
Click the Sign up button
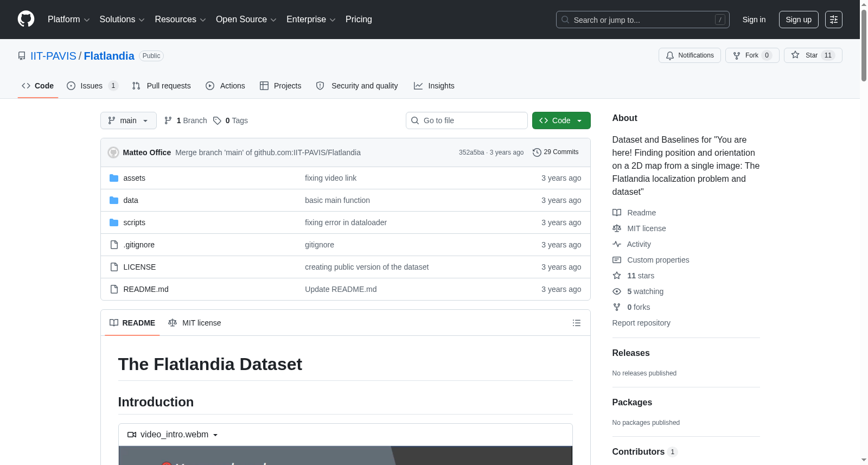tap(799, 20)
